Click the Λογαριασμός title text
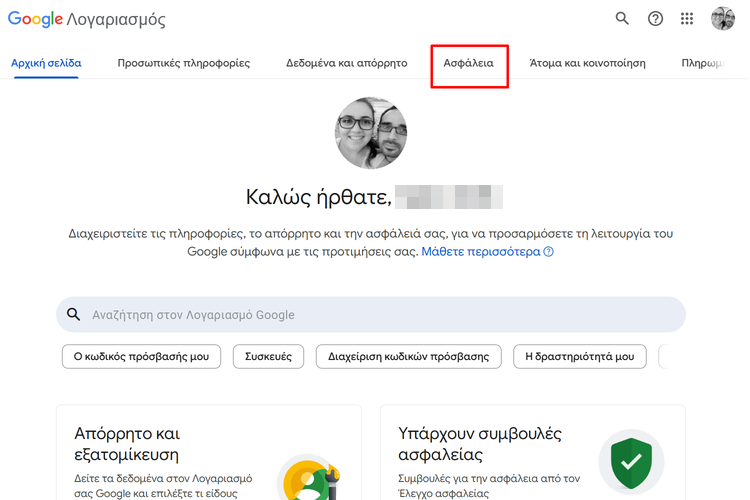 tap(116, 20)
